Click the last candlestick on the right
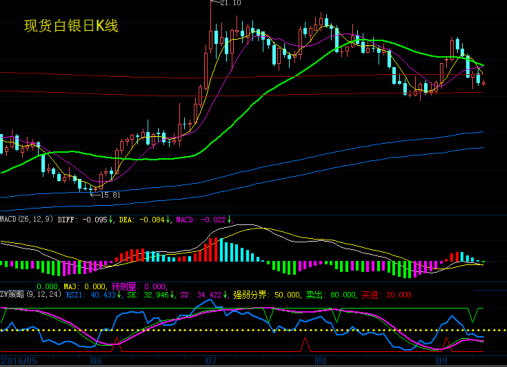 point(484,83)
